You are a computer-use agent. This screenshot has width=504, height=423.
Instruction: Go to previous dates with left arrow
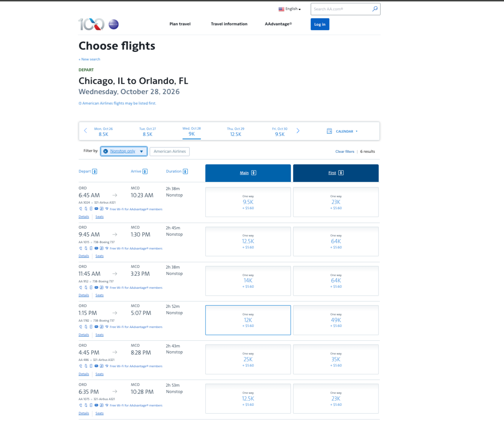coord(86,131)
